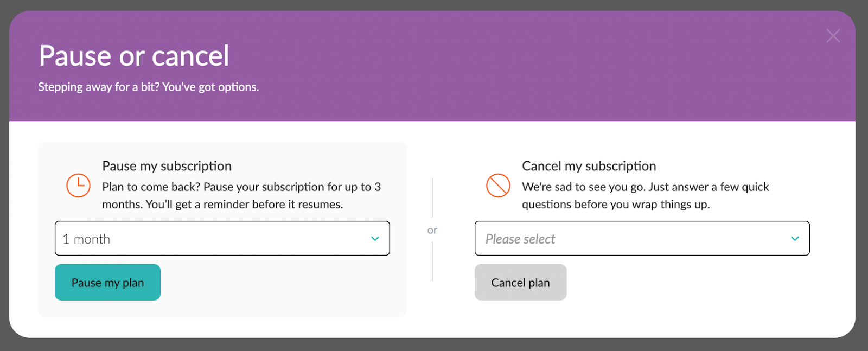This screenshot has height=351, width=868.
Task: Click the Pause or cancel heading
Action: (134, 56)
